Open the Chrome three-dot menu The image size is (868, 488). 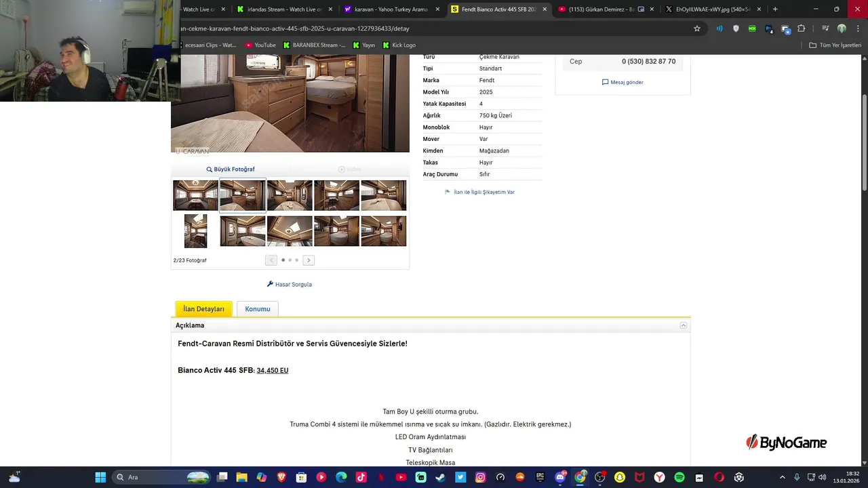click(856, 28)
